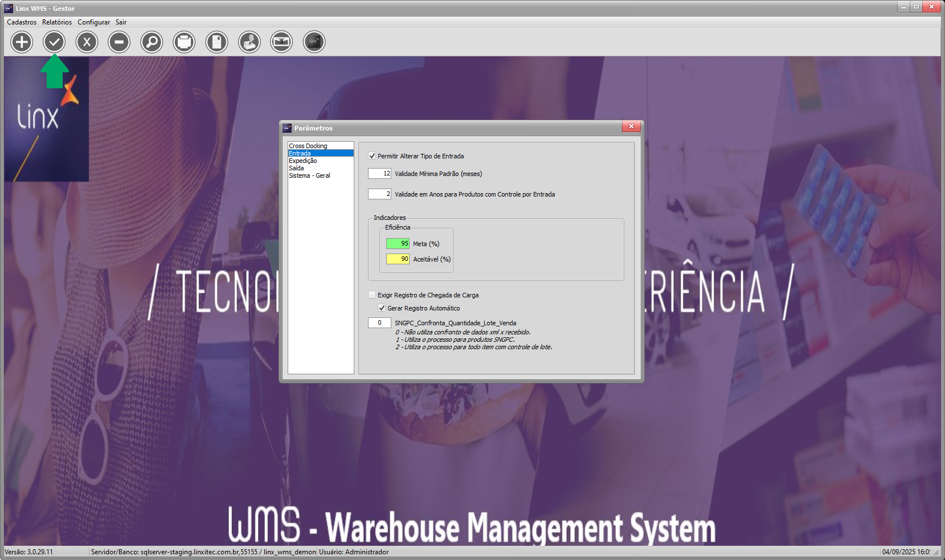Click the envelope toolbar icon
Image resolution: width=945 pixels, height=560 pixels.
click(281, 42)
